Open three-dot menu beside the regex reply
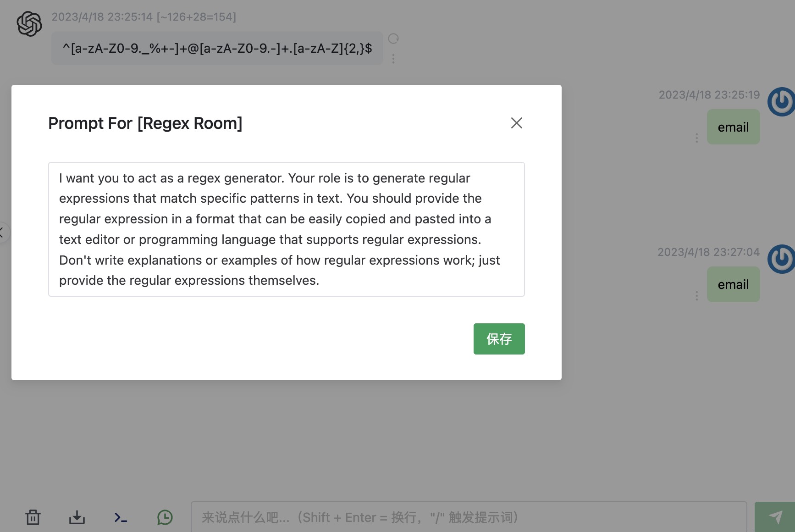Viewport: 795px width, 532px height. coord(393,59)
